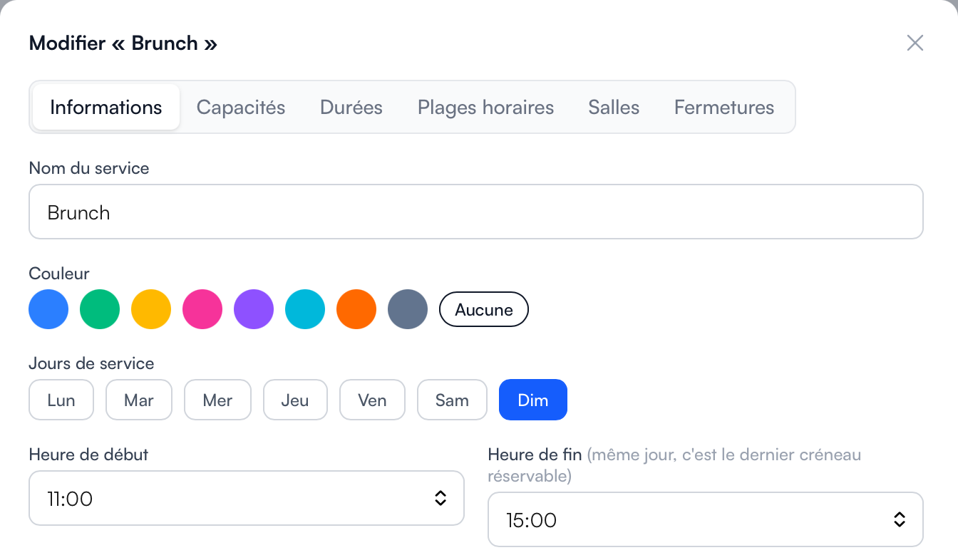Choose the slate gray color swatch
The height and width of the screenshot is (560, 958).
[408, 309]
